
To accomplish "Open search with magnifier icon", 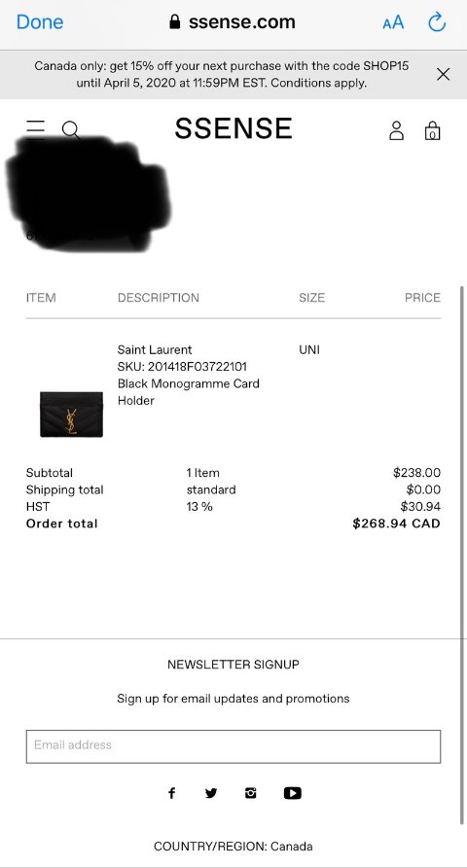I will point(71,130).
